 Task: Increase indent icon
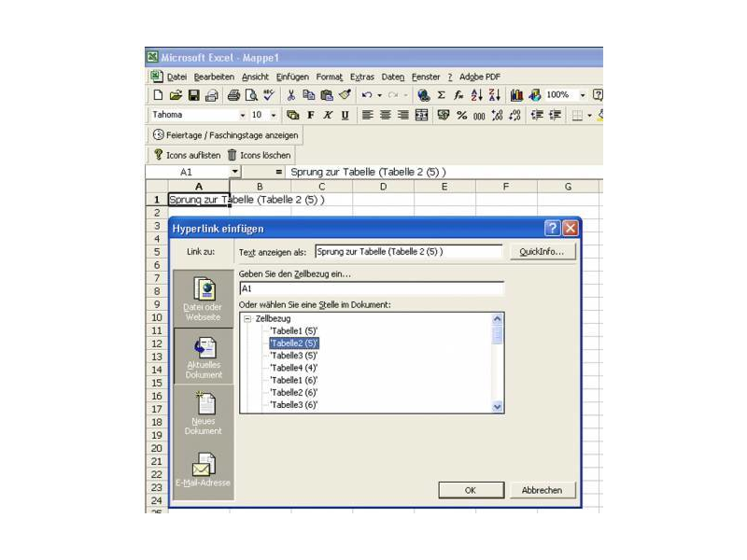point(555,115)
